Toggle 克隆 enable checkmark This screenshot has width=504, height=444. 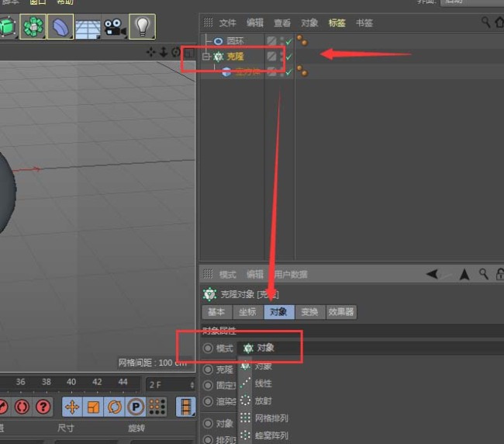pyautogui.click(x=288, y=57)
